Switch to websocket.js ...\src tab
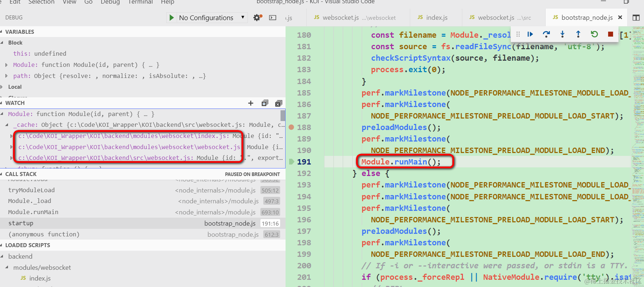The width and height of the screenshot is (644, 287). tap(503, 18)
